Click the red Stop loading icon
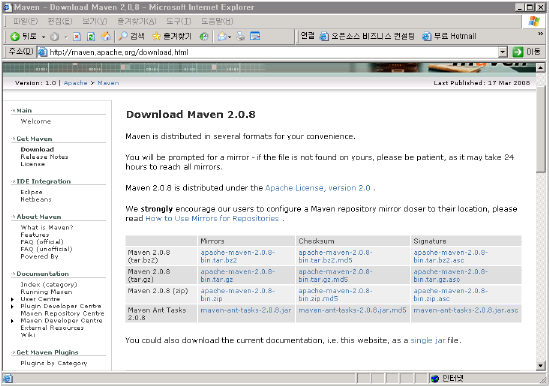The width and height of the screenshot is (549, 386). coord(77,36)
